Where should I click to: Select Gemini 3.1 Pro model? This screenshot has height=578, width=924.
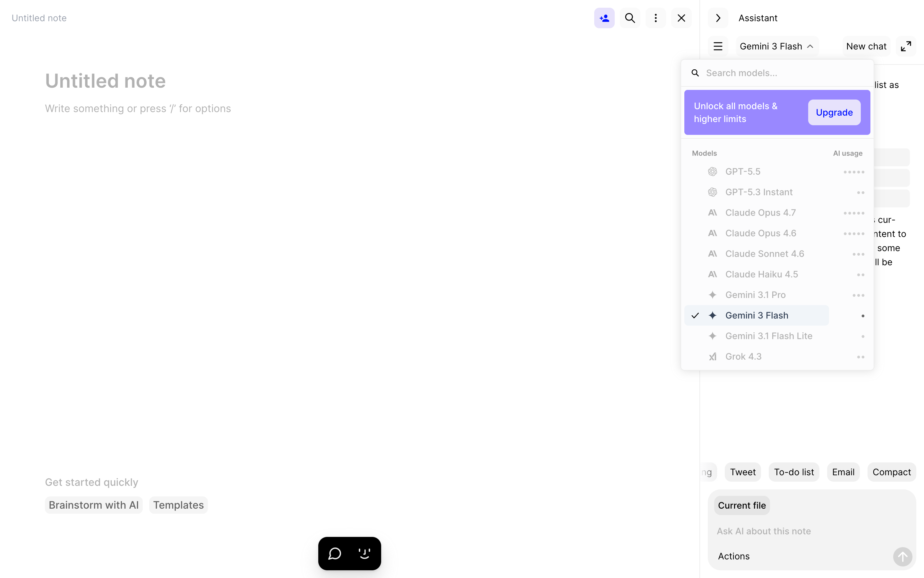[777, 295]
